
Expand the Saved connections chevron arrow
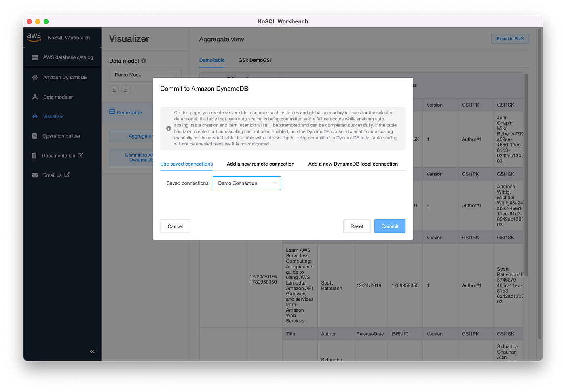[x=275, y=183]
